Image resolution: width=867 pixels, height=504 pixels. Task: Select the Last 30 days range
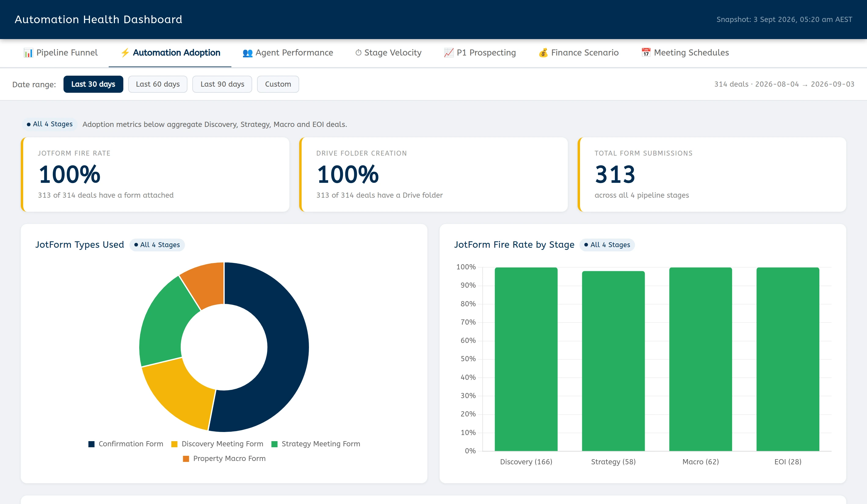[x=93, y=84]
